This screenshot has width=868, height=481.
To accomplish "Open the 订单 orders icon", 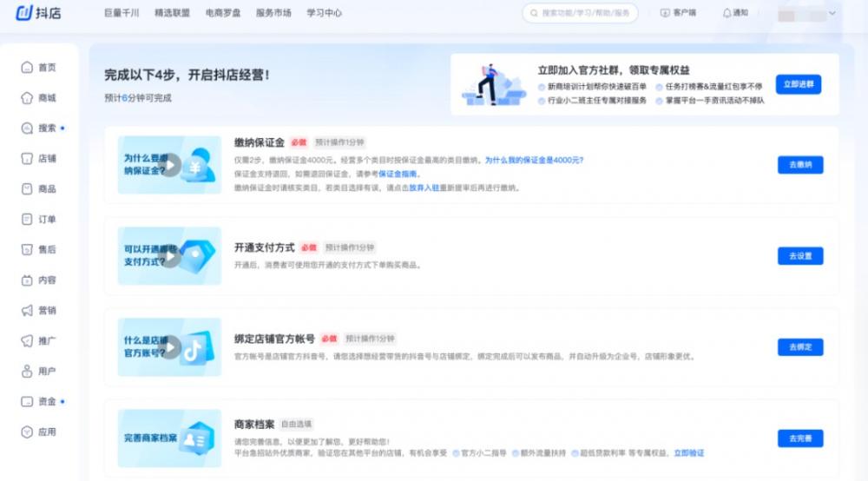I will [x=27, y=220].
